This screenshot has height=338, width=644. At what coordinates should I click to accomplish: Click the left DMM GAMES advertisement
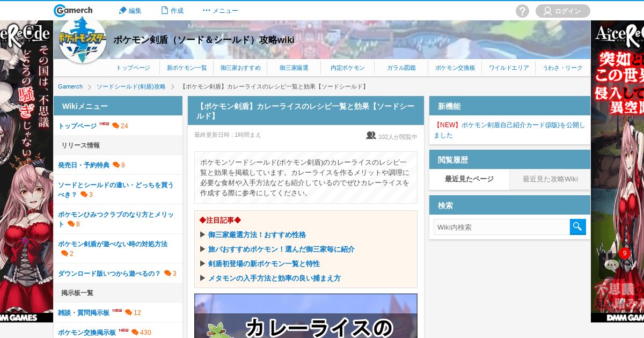tap(26, 171)
